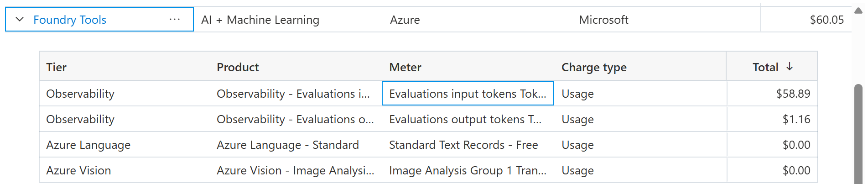This screenshot has height=184, width=868.
Task: Select the Evaluations output tokens meter cell
Action: (465, 119)
